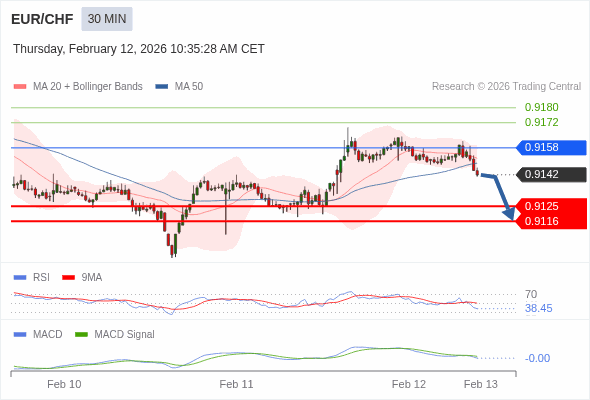Click the 9MA red legend swatch
This screenshot has height=400, width=590.
(x=68, y=278)
